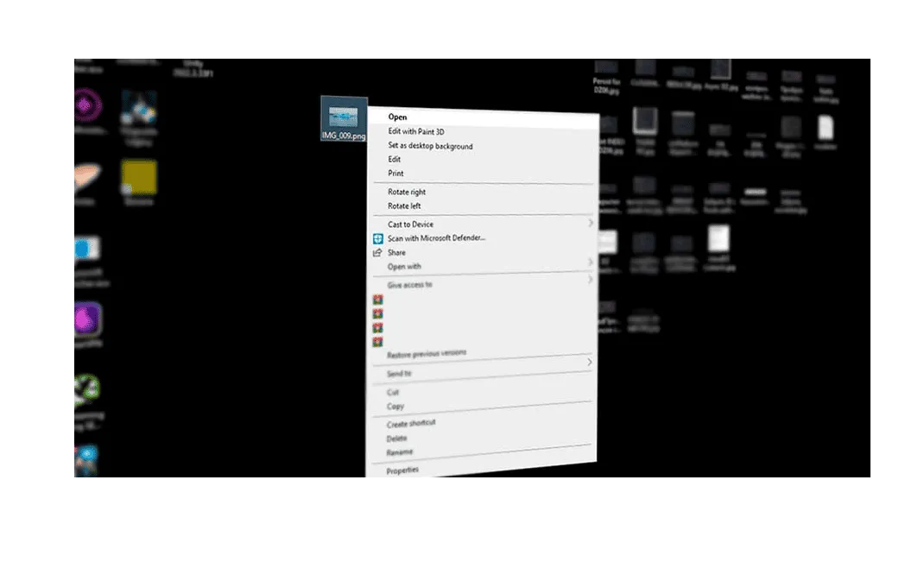Choose Edit with Paint 3D
This screenshot has height=562, width=924.
[415, 131]
